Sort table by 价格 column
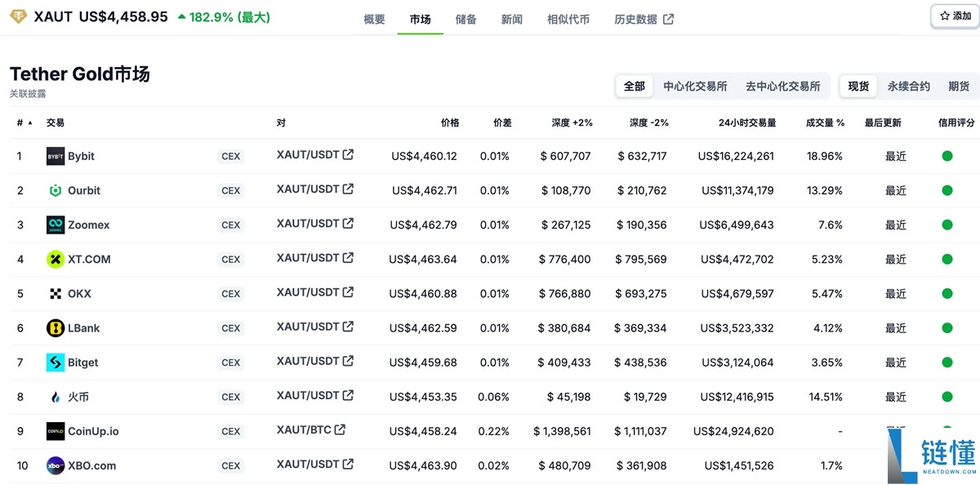 coord(450,122)
